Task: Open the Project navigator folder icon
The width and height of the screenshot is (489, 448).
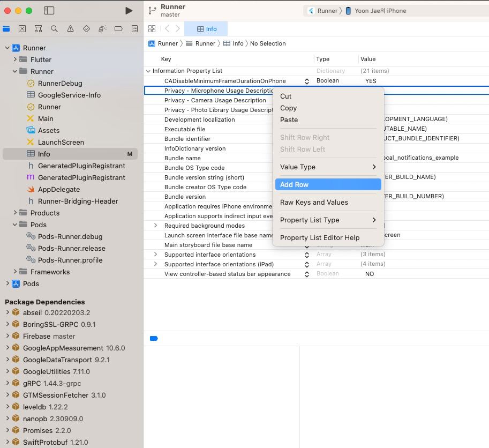Action: (x=6, y=29)
